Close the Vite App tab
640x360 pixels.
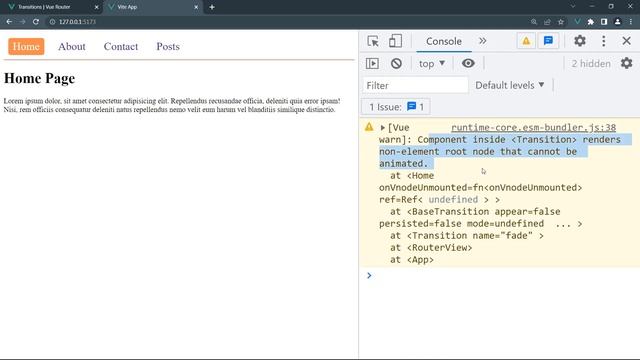[196, 7]
